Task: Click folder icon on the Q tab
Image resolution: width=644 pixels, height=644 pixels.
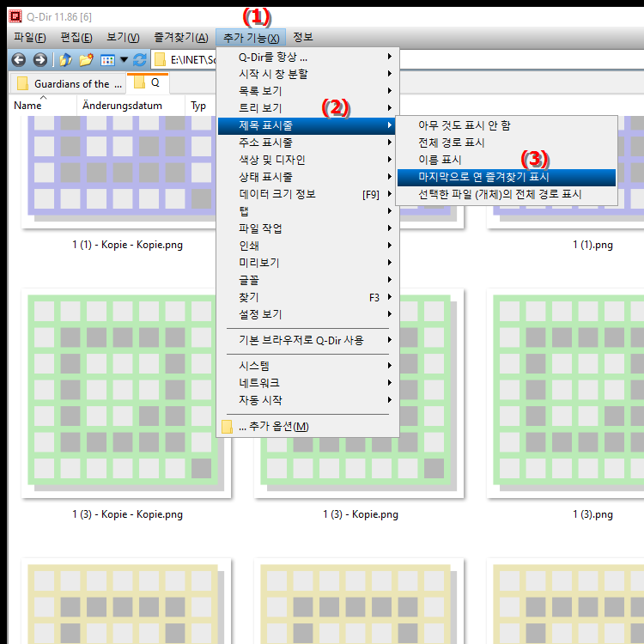Action: [140, 82]
